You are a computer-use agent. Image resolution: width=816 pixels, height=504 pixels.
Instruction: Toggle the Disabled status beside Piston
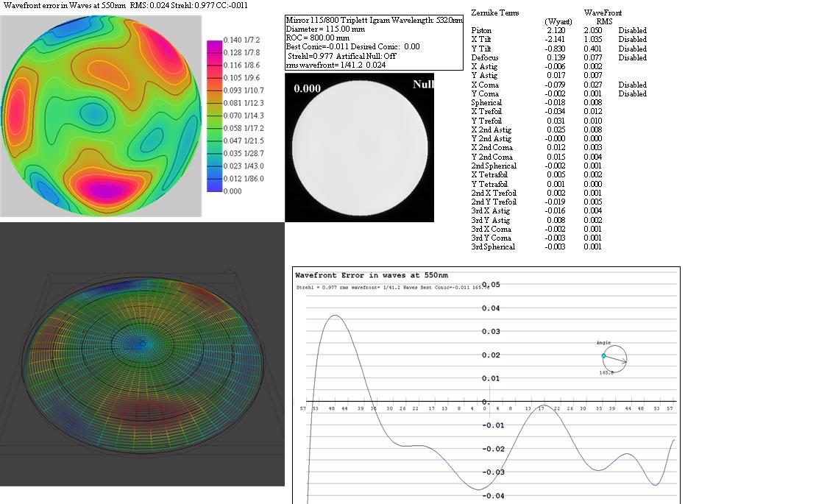(632, 31)
